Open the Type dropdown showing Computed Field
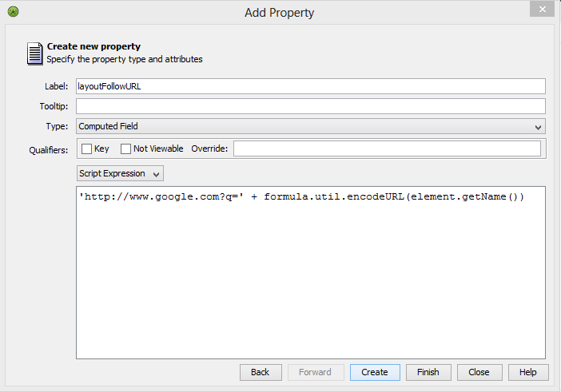Viewport: 561px width, 392px height. 311,126
